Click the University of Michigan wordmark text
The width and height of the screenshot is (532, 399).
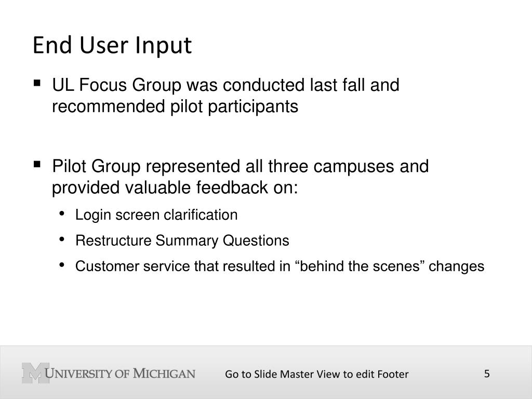(x=120, y=373)
